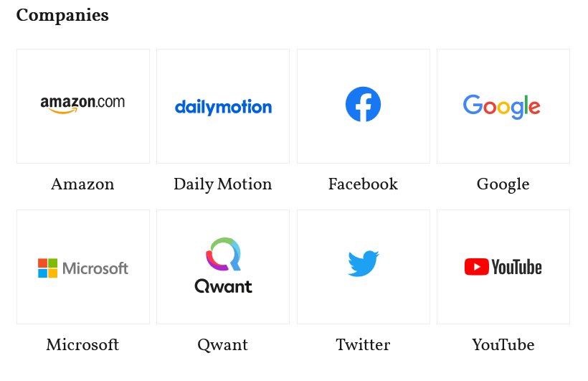588x381 pixels.
Task: Open the YouTube caption link
Action: point(503,345)
